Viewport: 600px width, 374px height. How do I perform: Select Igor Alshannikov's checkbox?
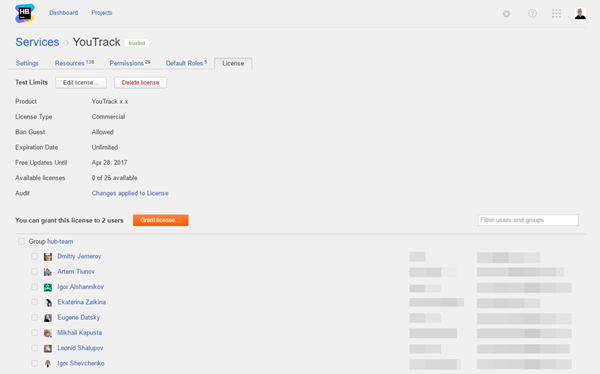click(x=34, y=287)
